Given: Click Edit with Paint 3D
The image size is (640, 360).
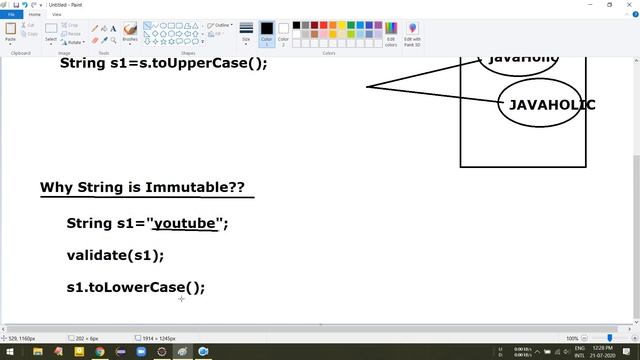Looking at the screenshot, I should [x=412, y=34].
